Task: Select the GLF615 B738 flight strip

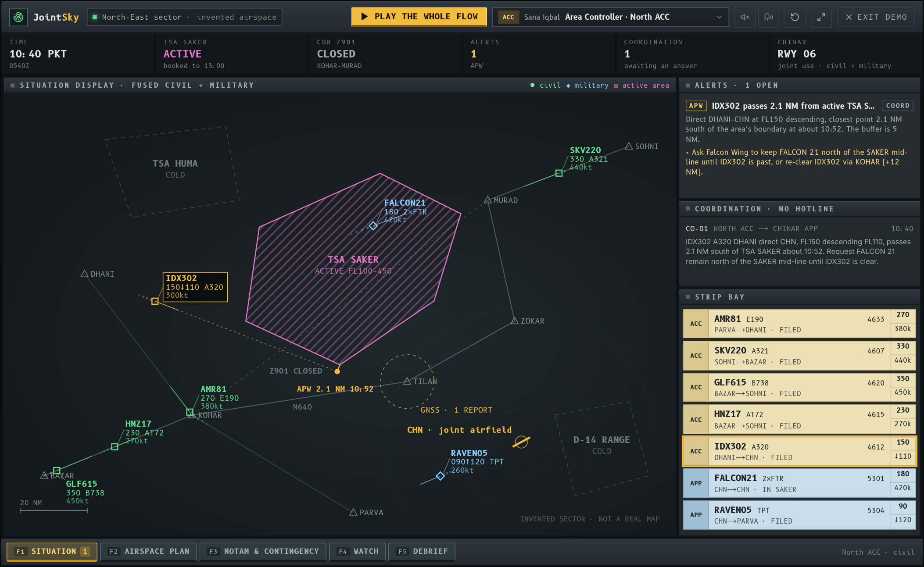Action: 799,388
